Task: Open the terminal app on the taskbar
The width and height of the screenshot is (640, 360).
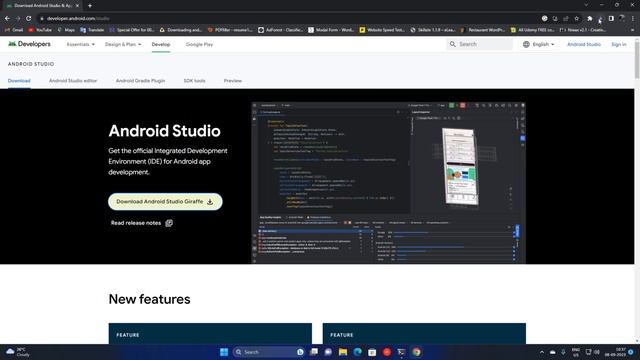Action: (402, 352)
